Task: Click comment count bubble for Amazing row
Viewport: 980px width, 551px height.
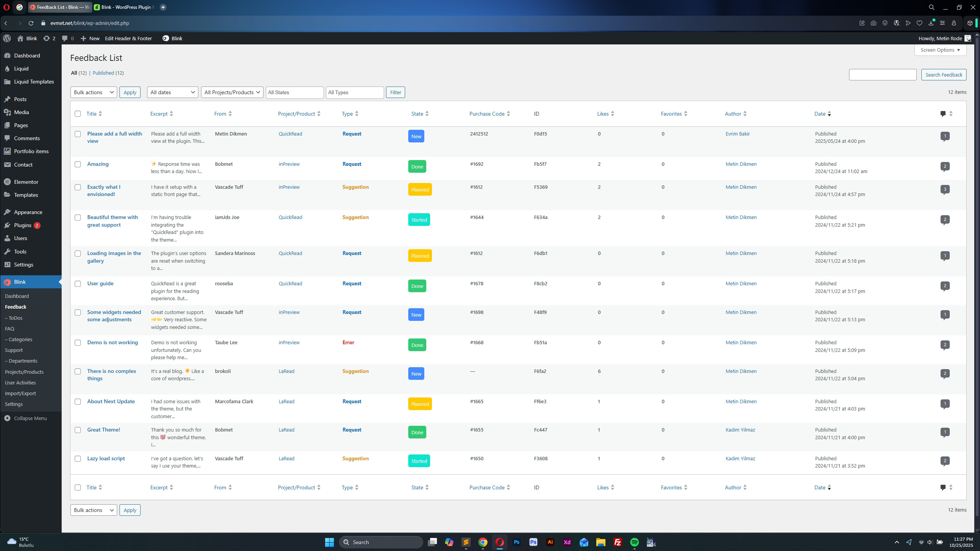Action: pyautogui.click(x=944, y=166)
